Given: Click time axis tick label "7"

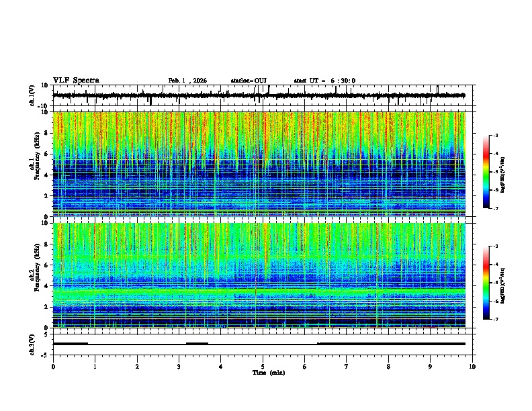Looking at the screenshot, I should (347, 367).
